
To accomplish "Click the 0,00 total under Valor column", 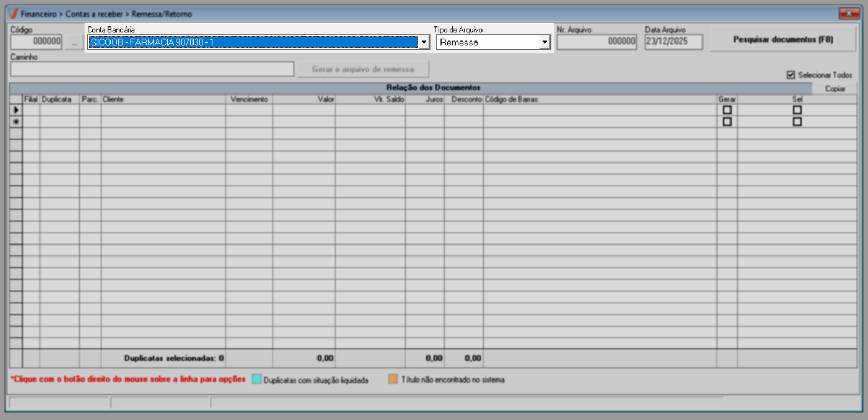I will 325,358.
